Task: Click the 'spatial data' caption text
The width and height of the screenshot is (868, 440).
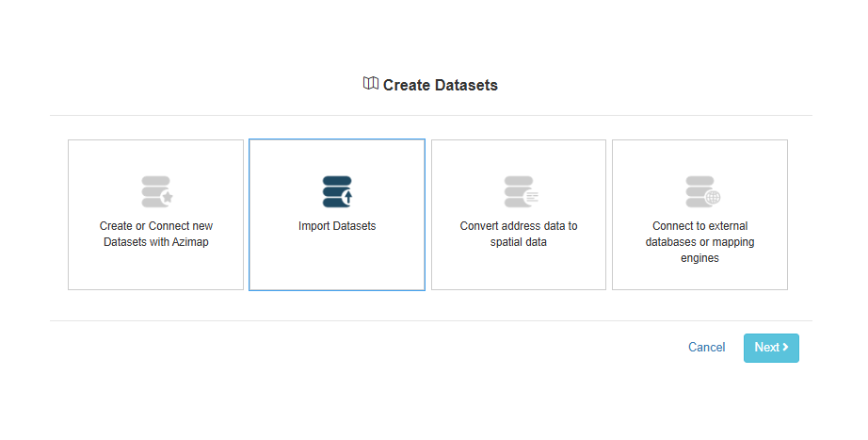Action: tap(519, 242)
